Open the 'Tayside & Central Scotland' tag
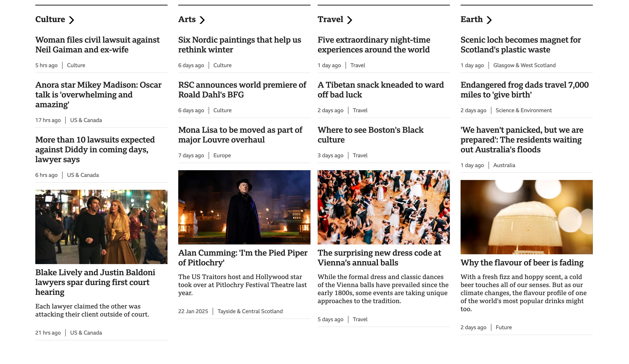 pyautogui.click(x=250, y=311)
